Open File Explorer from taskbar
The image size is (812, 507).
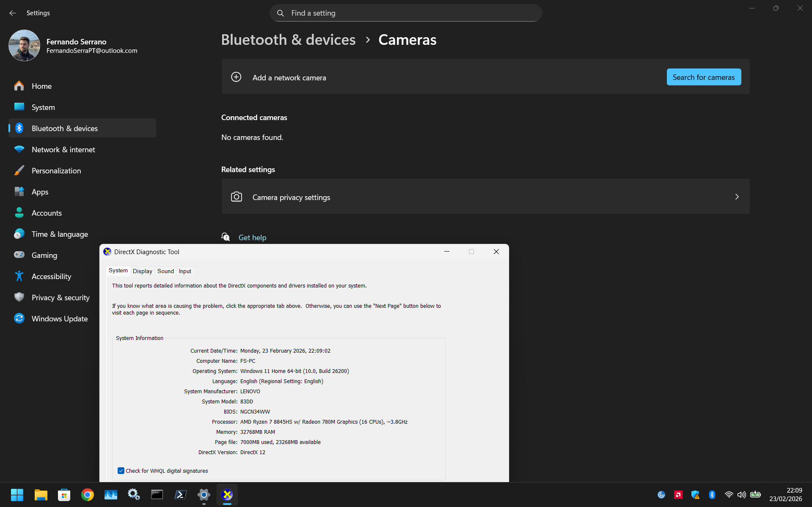pos(41,495)
